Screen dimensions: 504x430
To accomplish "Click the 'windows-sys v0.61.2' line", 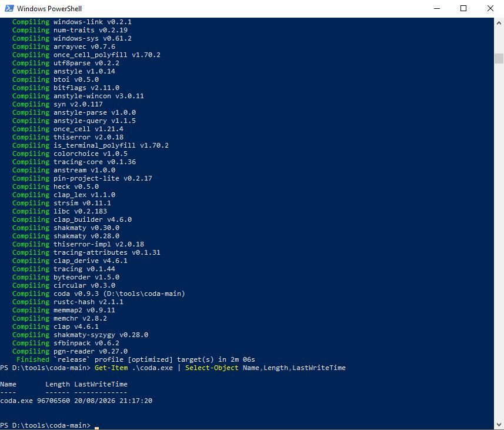I will coord(72,38).
